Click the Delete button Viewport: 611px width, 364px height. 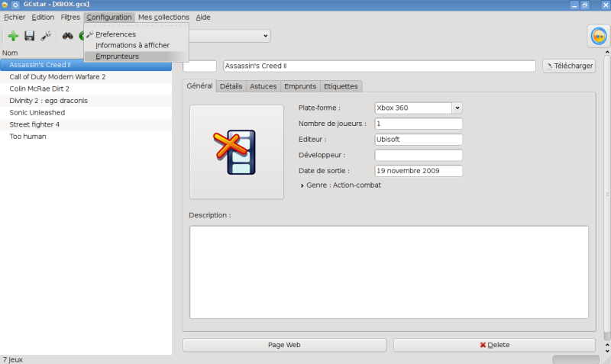(x=494, y=345)
